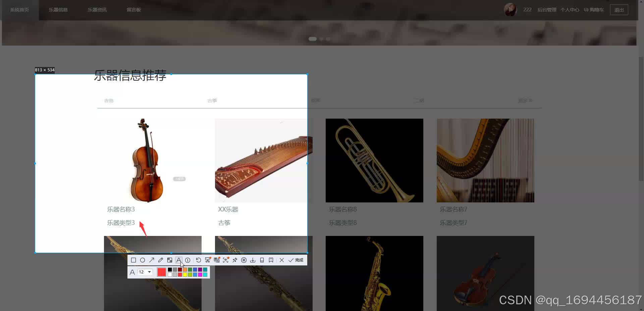Pick the purple color swatch
Image resolution: width=644 pixels, height=311 pixels.
pos(200,270)
